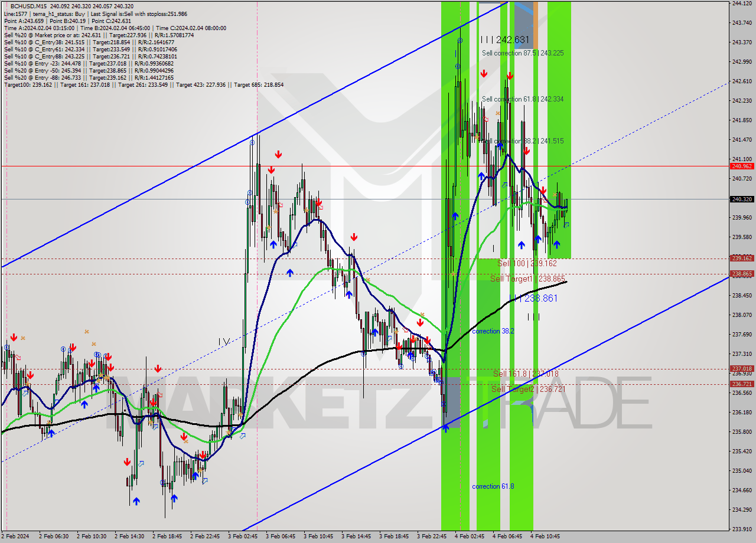Click the red 237.018 price tag on axis

tap(742, 368)
